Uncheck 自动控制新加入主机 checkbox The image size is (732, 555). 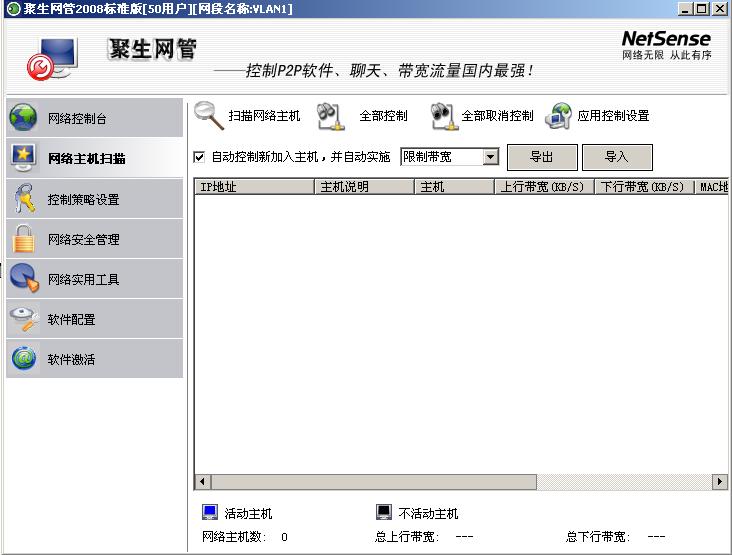pos(199,157)
